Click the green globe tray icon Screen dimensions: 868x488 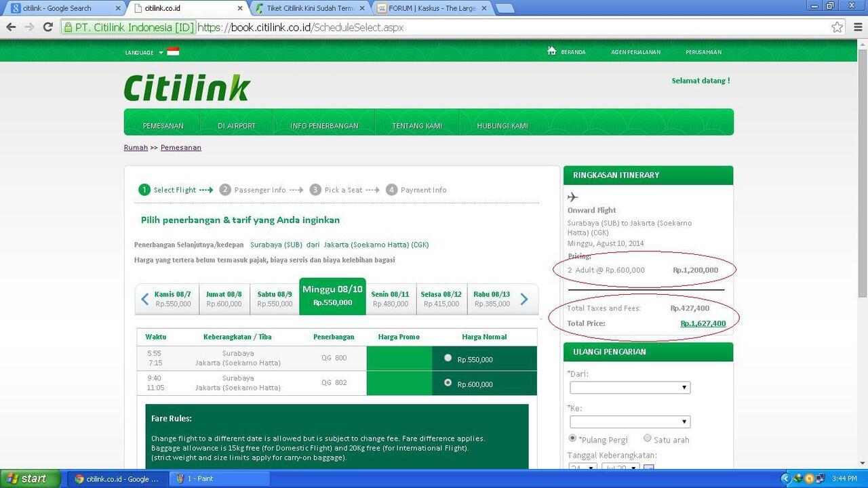[797, 479]
